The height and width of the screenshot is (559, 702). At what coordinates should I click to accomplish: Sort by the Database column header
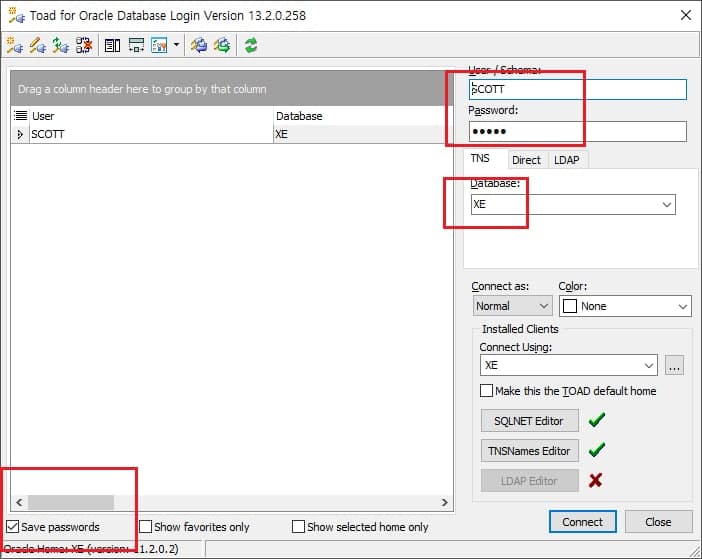(x=363, y=116)
